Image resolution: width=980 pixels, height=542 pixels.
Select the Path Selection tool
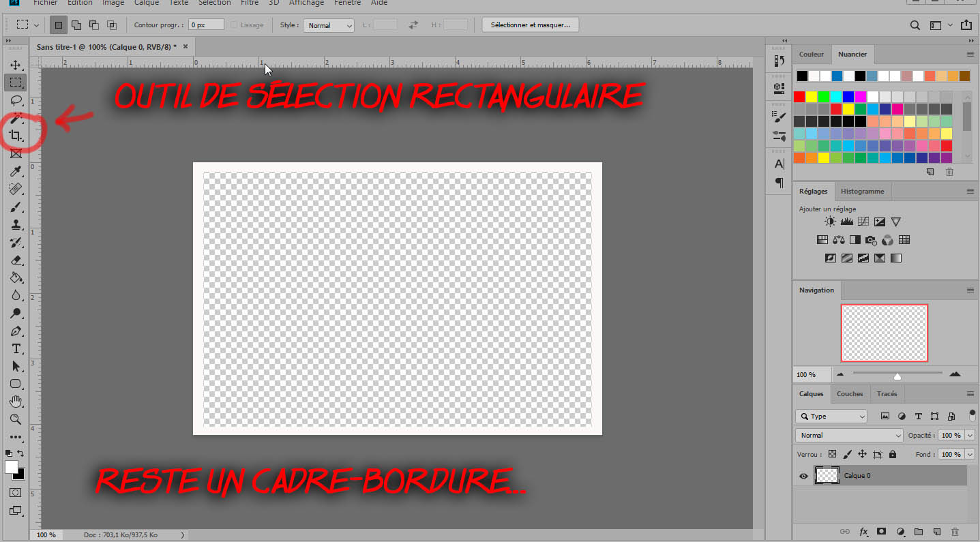(x=16, y=367)
